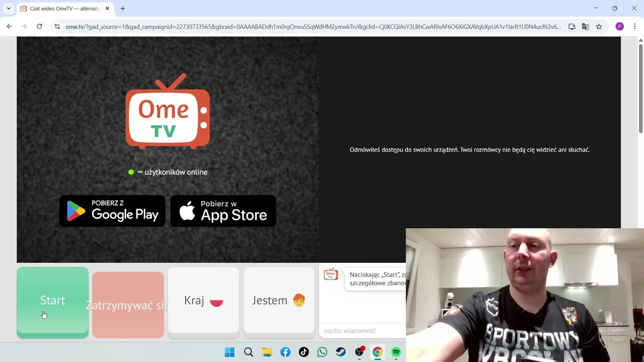Click the webcam overlay video
Viewport: 644px width, 362px height.
pyautogui.click(x=525, y=295)
